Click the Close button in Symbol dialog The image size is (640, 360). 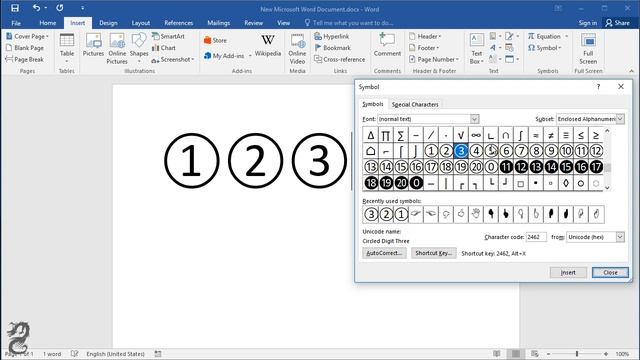[x=610, y=272]
